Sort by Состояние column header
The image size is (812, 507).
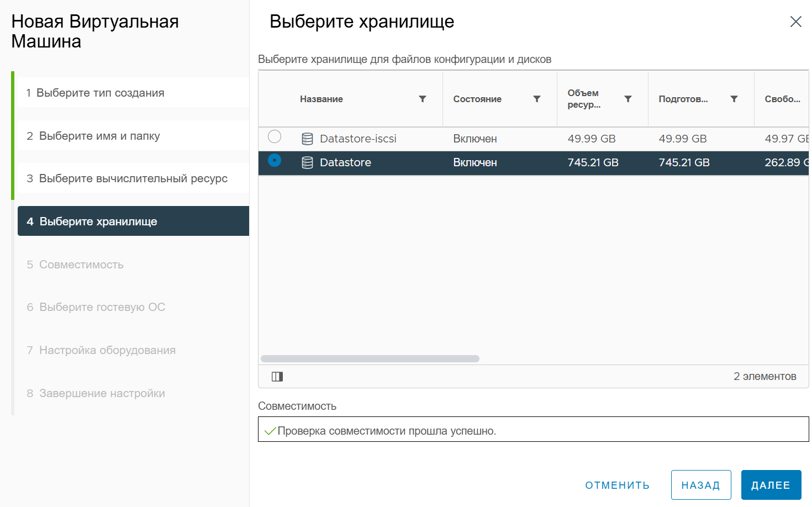coord(477,99)
